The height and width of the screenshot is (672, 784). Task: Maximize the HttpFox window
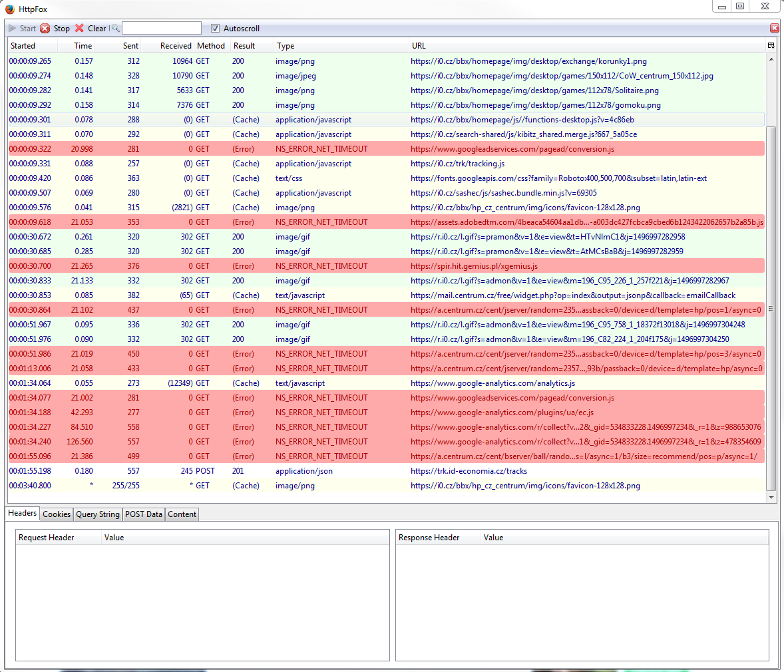coord(739,7)
